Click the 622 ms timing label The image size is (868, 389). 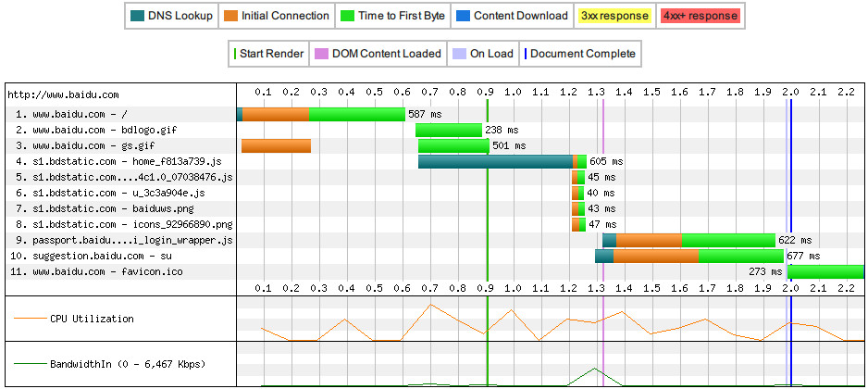click(x=795, y=241)
